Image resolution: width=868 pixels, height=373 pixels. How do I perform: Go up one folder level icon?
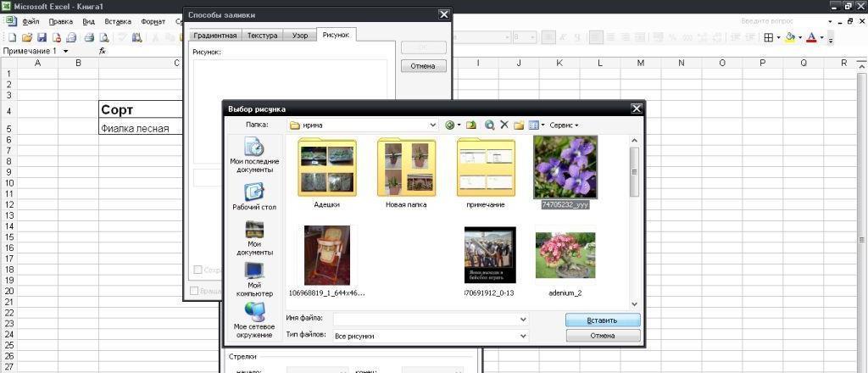click(x=471, y=125)
